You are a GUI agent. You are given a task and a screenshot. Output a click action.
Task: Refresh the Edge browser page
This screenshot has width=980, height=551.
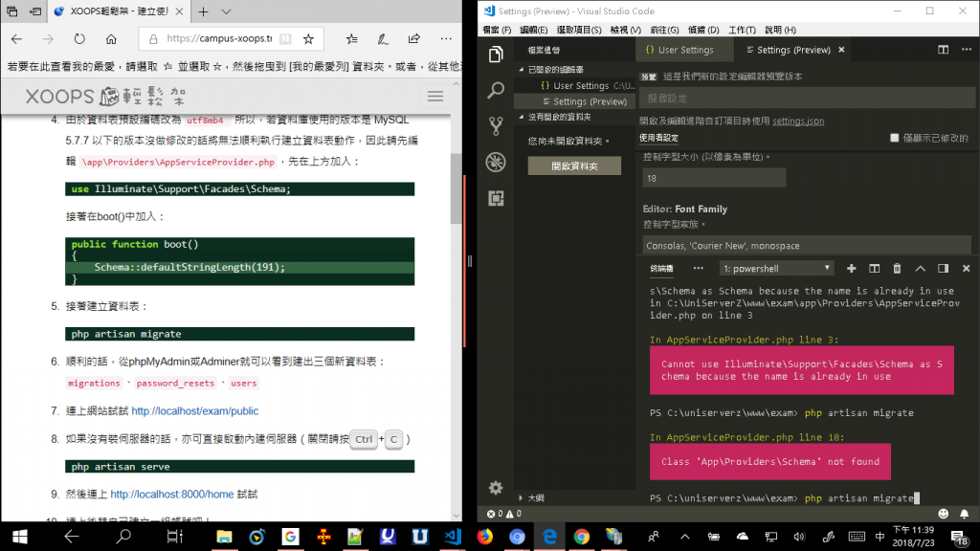[79, 38]
